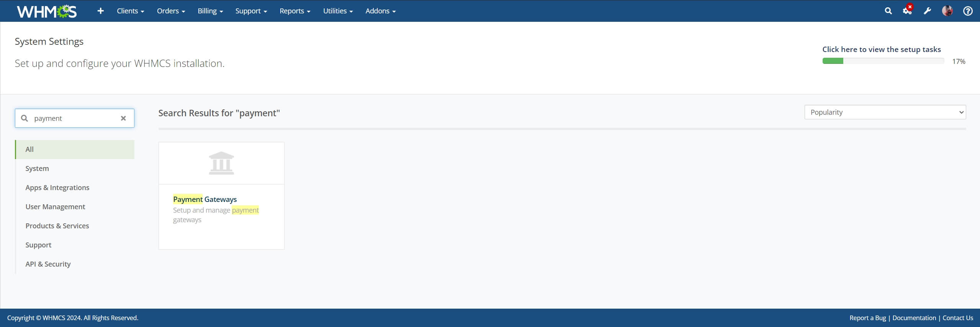Open the Billing dropdown menu
The image size is (980, 327).
pos(210,11)
